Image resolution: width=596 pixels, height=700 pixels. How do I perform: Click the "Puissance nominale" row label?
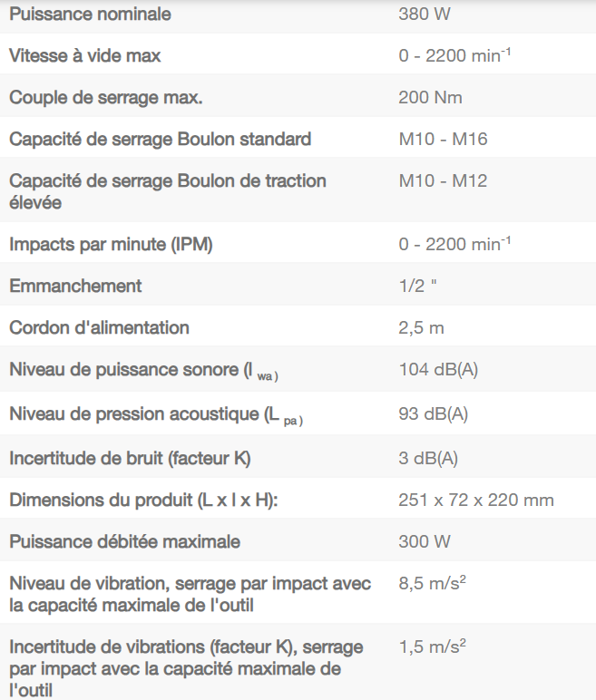tap(90, 15)
